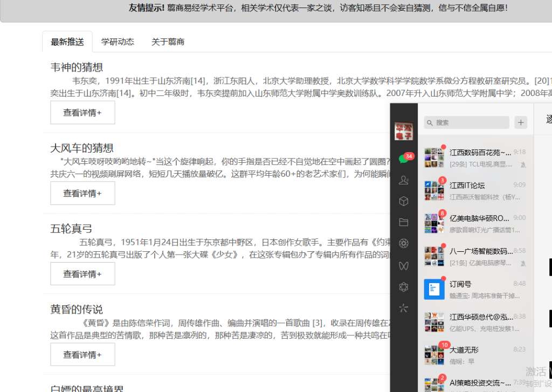Click 查看详情+ under 五轮真弓
Image resolution: width=552 pixels, height=392 pixels.
82,274
